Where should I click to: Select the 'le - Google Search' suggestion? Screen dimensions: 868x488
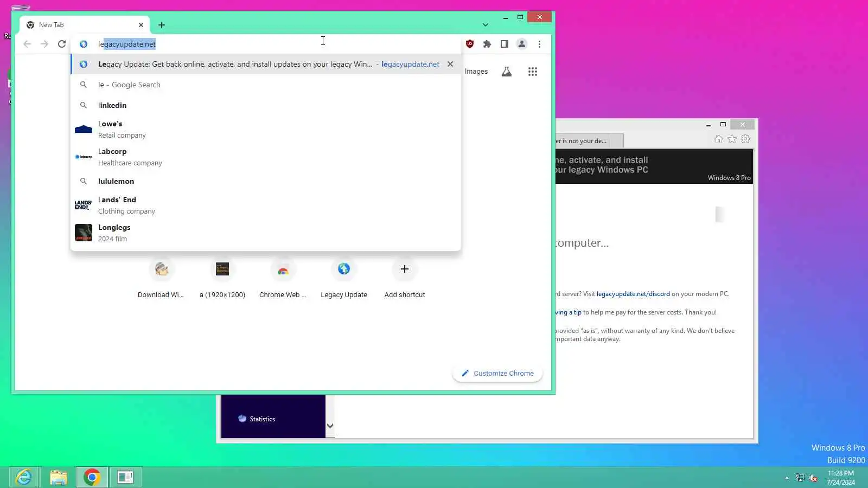(266, 85)
